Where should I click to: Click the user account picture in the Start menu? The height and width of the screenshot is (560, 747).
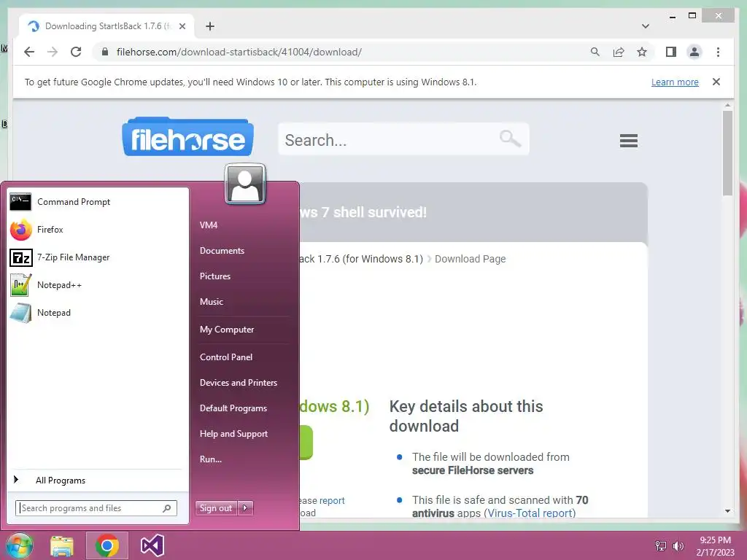[x=245, y=184]
